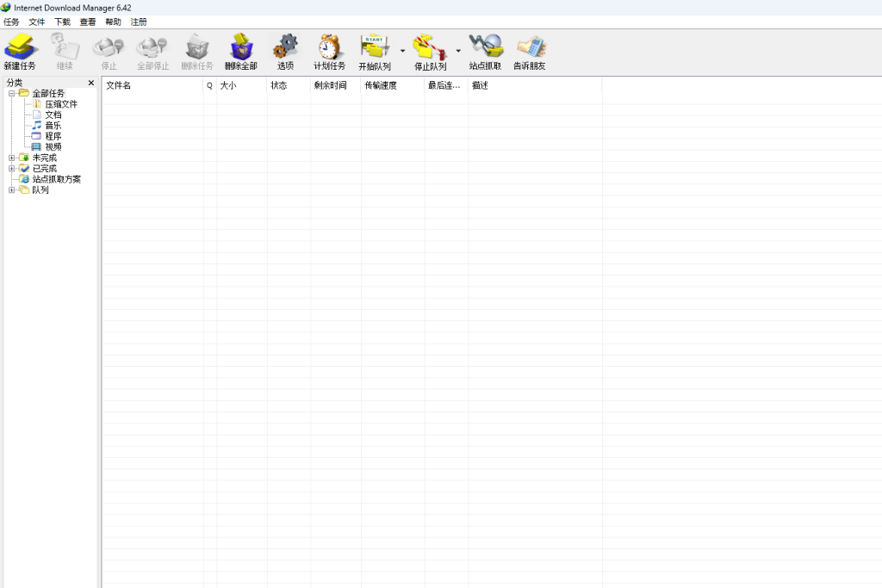Select the 音乐 category
The height and width of the screenshot is (588, 882).
(x=52, y=125)
